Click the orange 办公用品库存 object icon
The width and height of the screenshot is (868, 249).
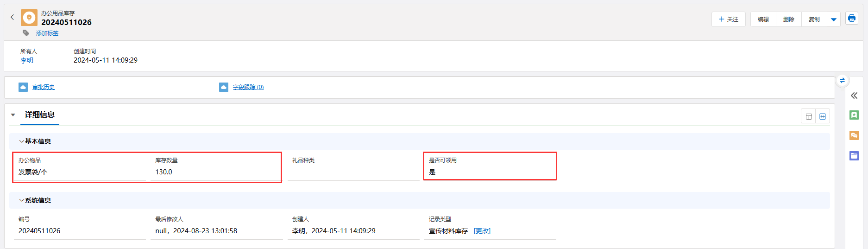pos(29,18)
